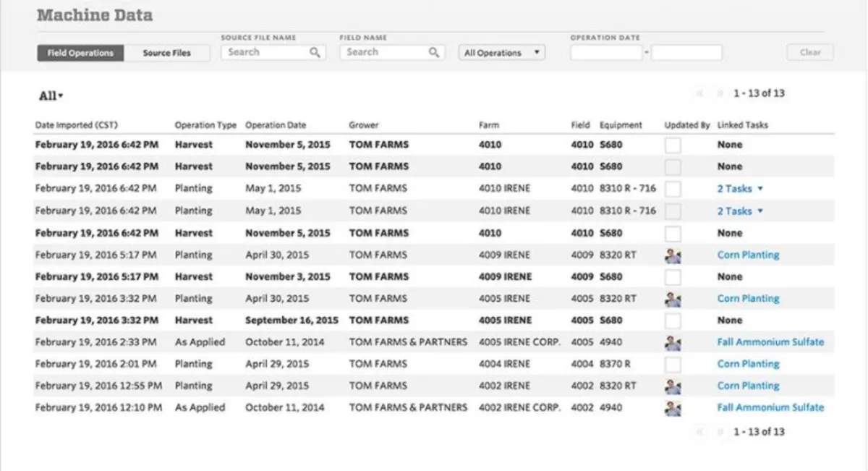Open Corn Planting task for field 4005
This screenshot has height=471, width=868.
click(x=748, y=298)
